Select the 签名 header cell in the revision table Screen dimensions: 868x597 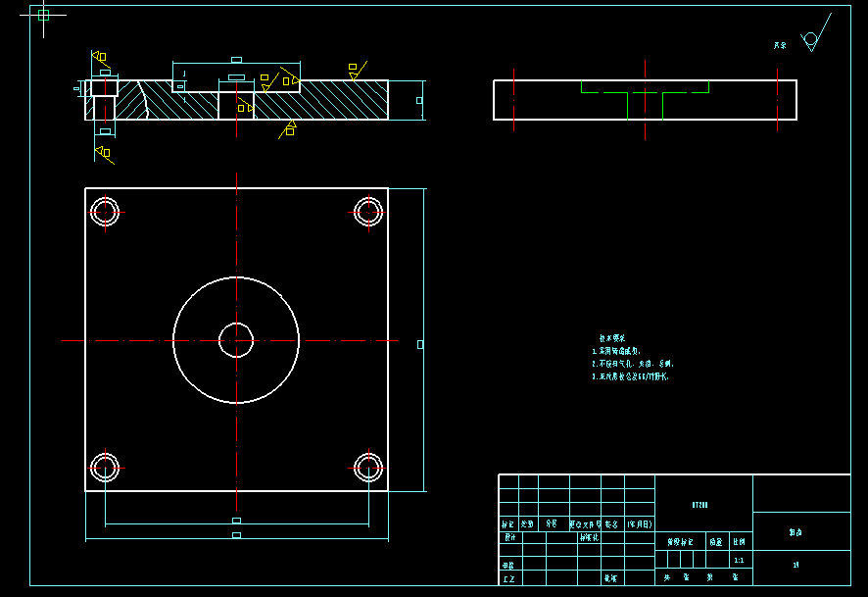click(612, 523)
